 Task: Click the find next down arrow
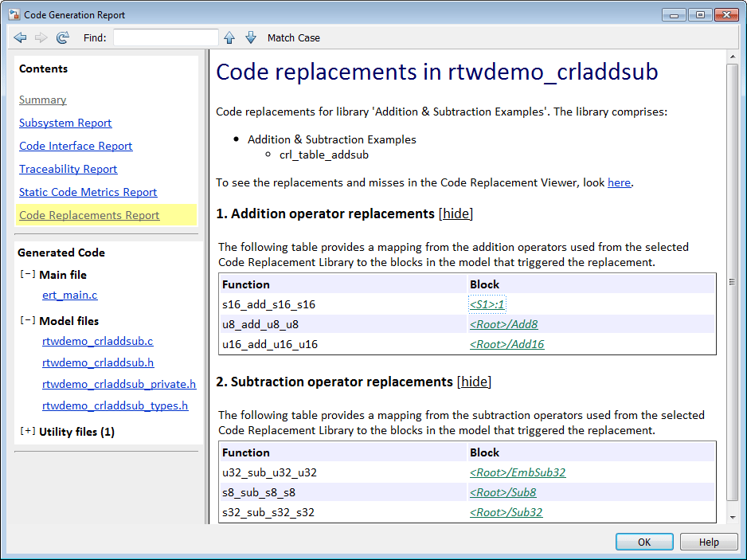(251, 37)
